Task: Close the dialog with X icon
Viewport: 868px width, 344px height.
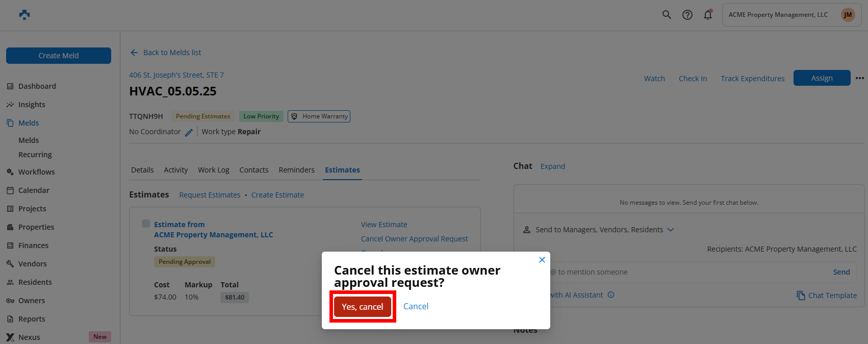Action: coord(542,260)
